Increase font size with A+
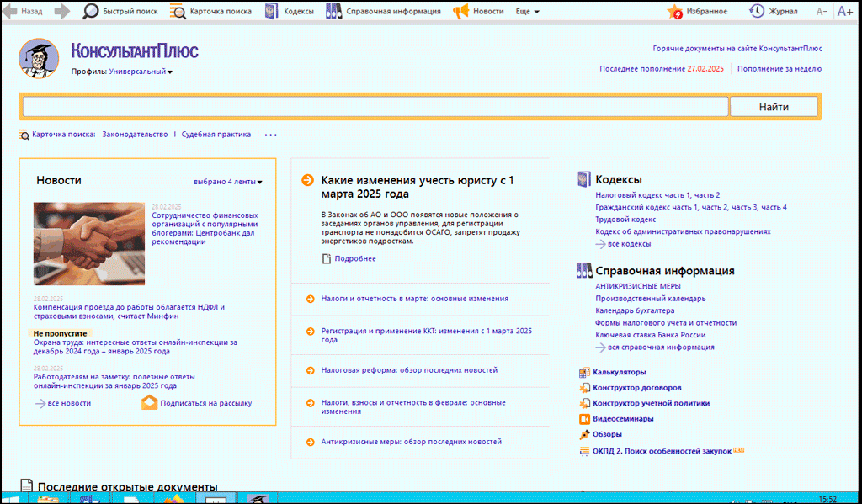 point(845,12)
